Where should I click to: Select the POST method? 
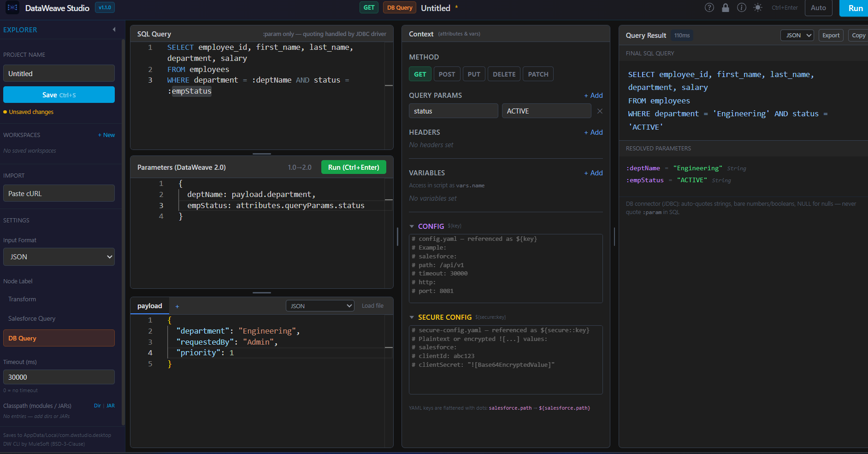coord(447,74)
